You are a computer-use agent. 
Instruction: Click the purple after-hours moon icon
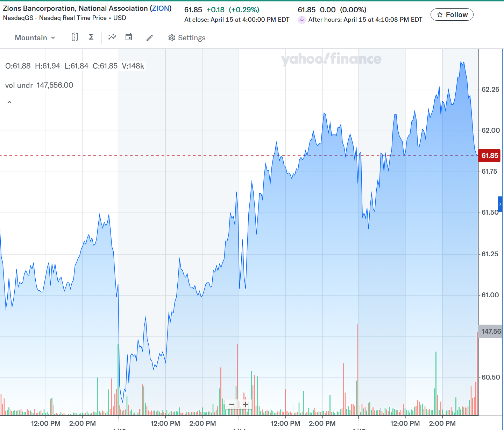coord(302,20)
